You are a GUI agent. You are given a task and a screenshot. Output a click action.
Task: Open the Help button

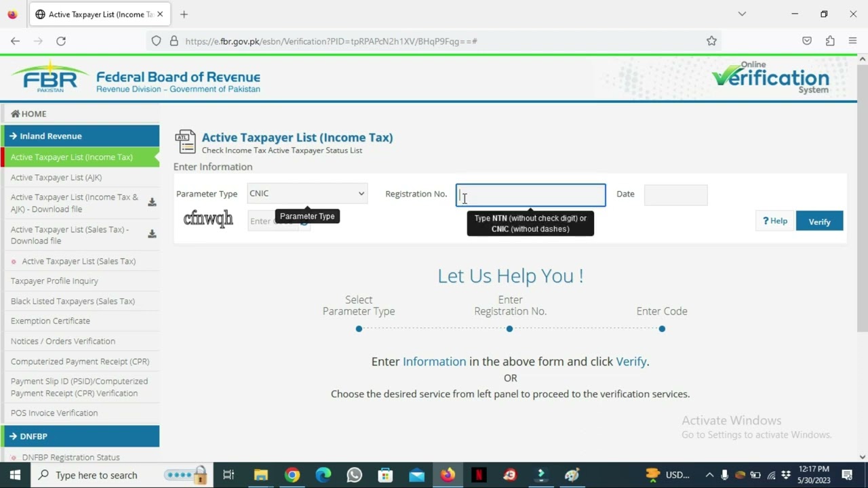[775, 221]
